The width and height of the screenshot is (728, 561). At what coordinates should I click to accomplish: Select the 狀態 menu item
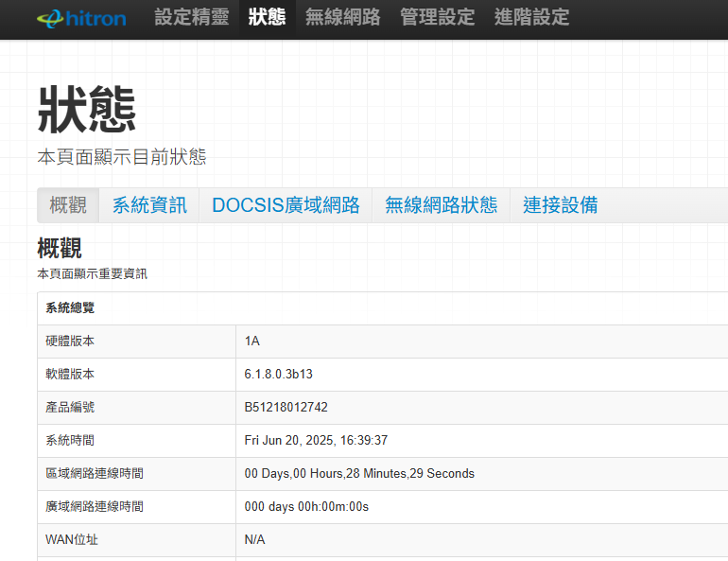click(x=267, y=17)
